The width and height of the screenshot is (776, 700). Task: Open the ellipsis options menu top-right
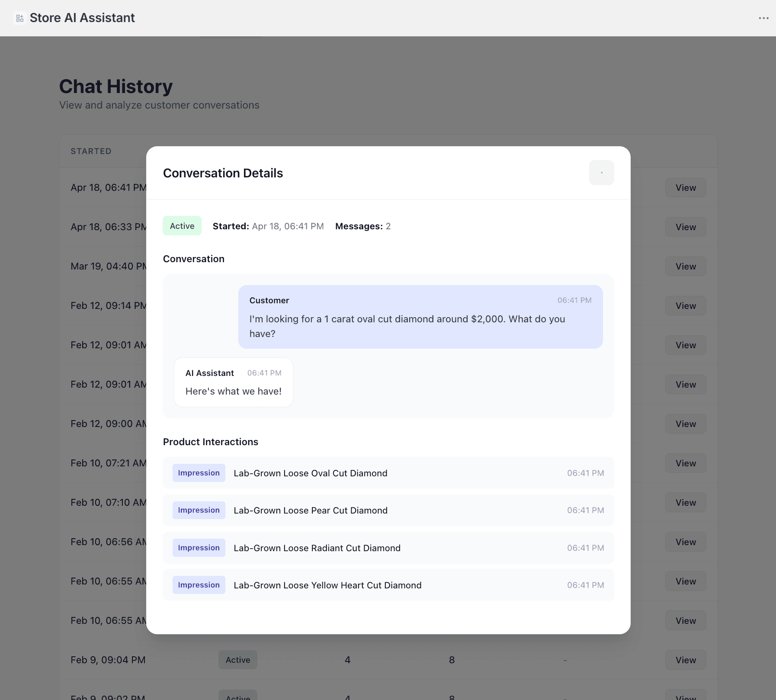point(764,18)
